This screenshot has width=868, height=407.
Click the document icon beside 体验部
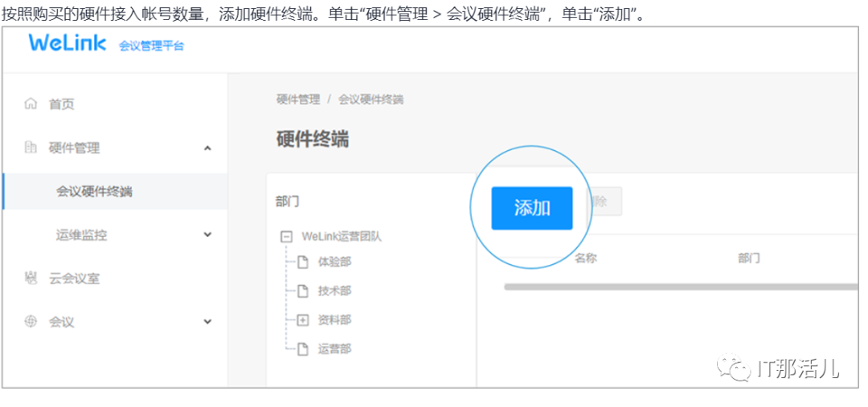[302, 262]
